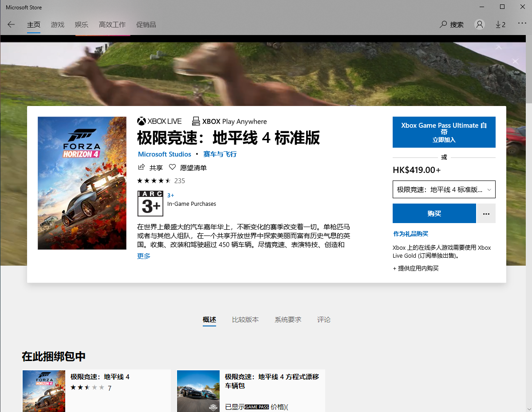532x412 pixels.
Task: Click the IARC 3+ rating badge
Action: coord(150,204)
